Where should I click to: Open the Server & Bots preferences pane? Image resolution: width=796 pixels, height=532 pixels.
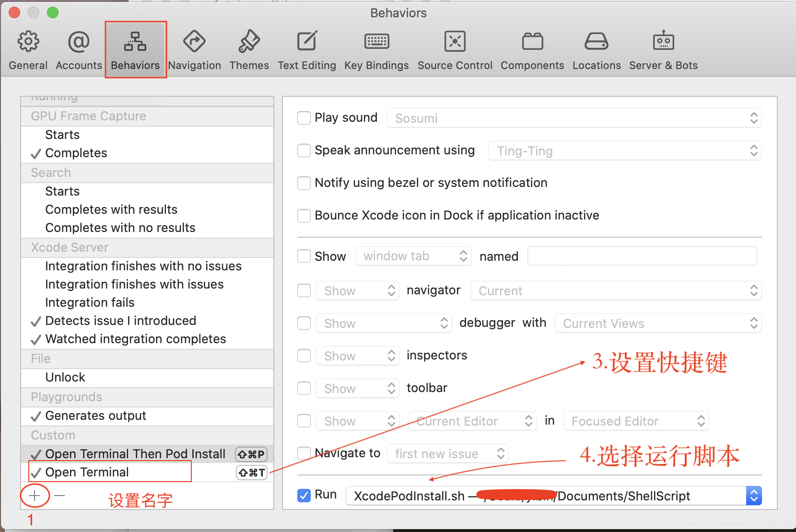tap(663, 50)
